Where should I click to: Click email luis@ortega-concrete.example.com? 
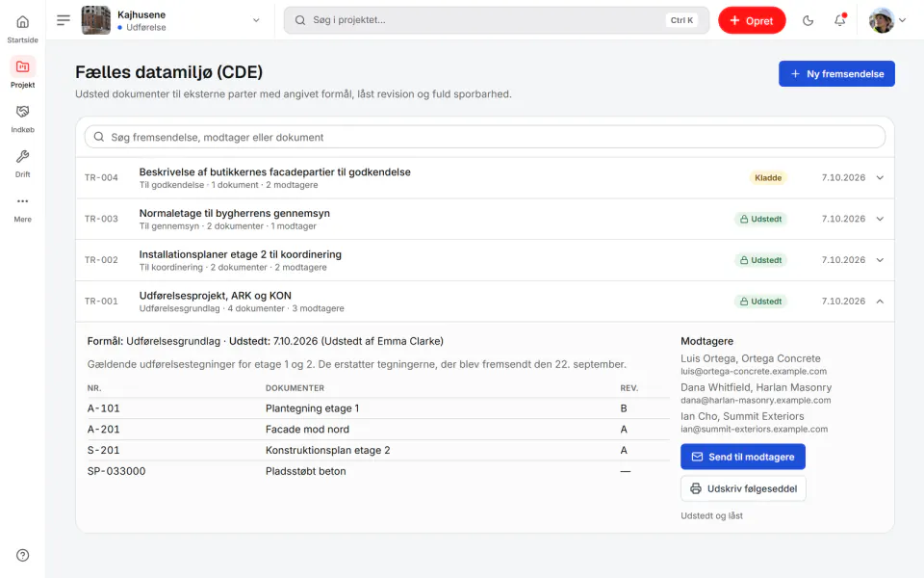(x=753, y=372)
